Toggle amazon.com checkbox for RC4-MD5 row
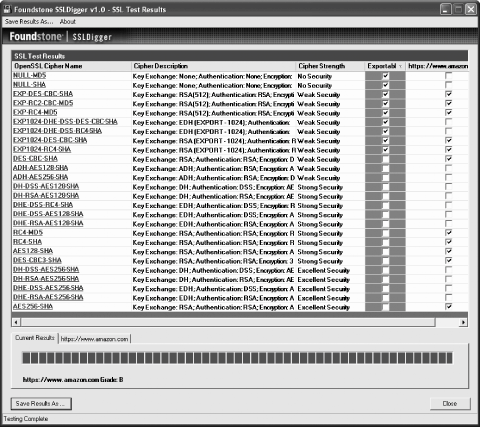The height and width of the screenshot is (427, 481). (x=449, y=232)
